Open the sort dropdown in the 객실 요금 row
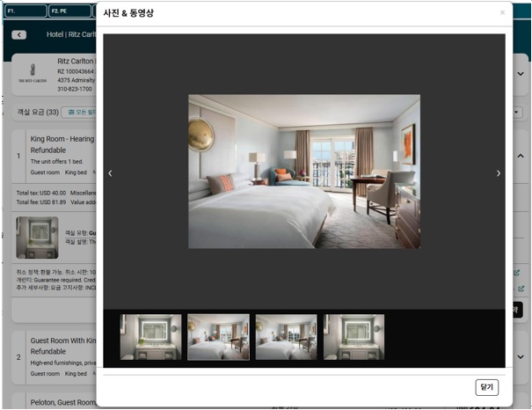The width and height of the screenshot is (532, 410). pyautogui.click(x=517, y=112)
